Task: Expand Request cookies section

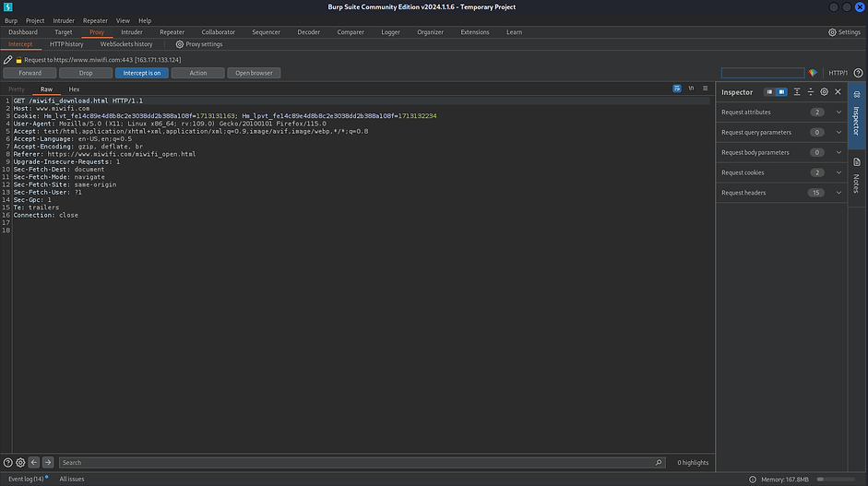Action: [781, 172]
